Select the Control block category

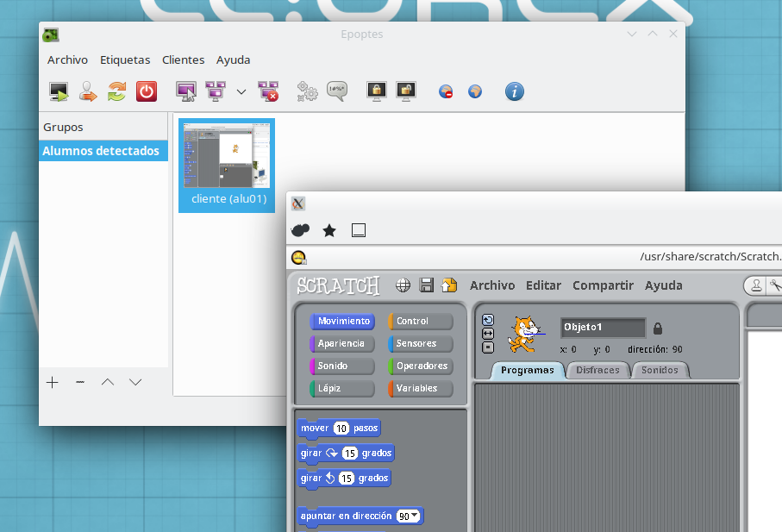pos(421,321)
